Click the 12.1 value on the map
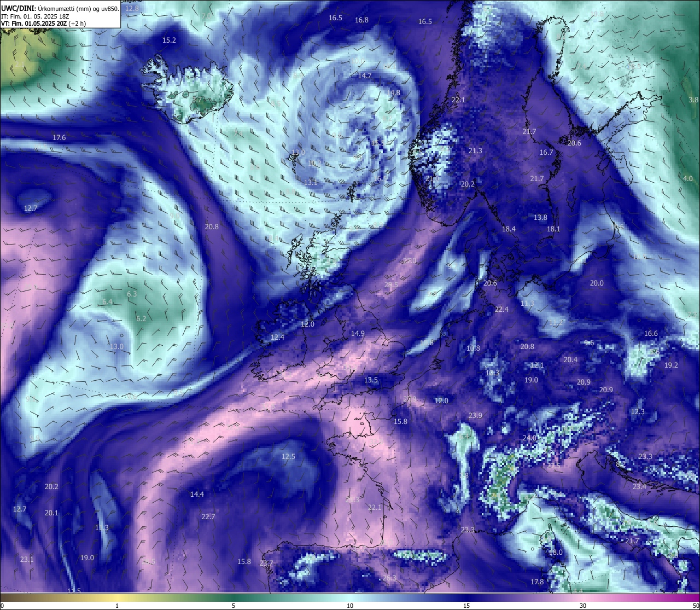This screenshot has width=700, height=610. (537, 365)
